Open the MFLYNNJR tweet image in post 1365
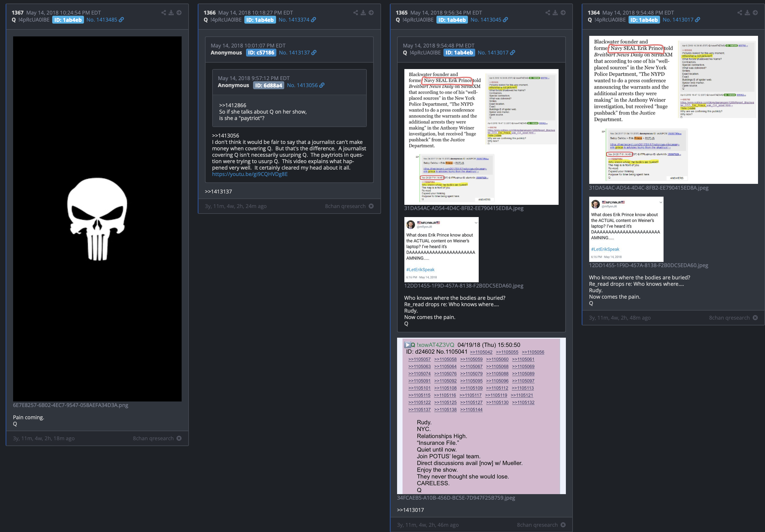 pyautogui.click(x=441, y=250)
